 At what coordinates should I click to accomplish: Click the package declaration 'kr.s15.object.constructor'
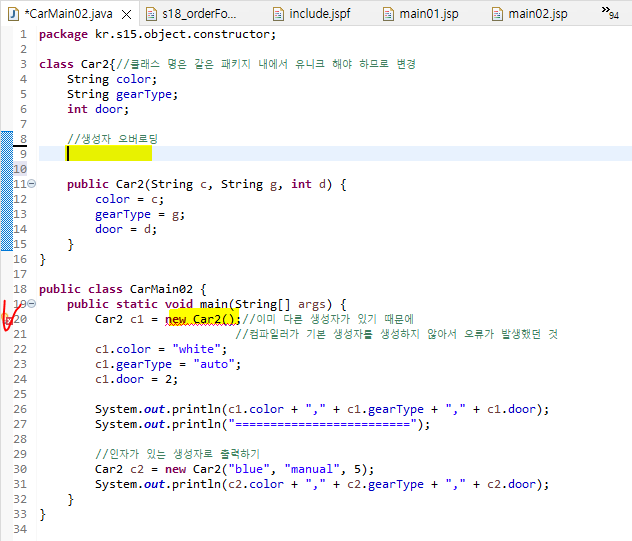tap(183, 34)
